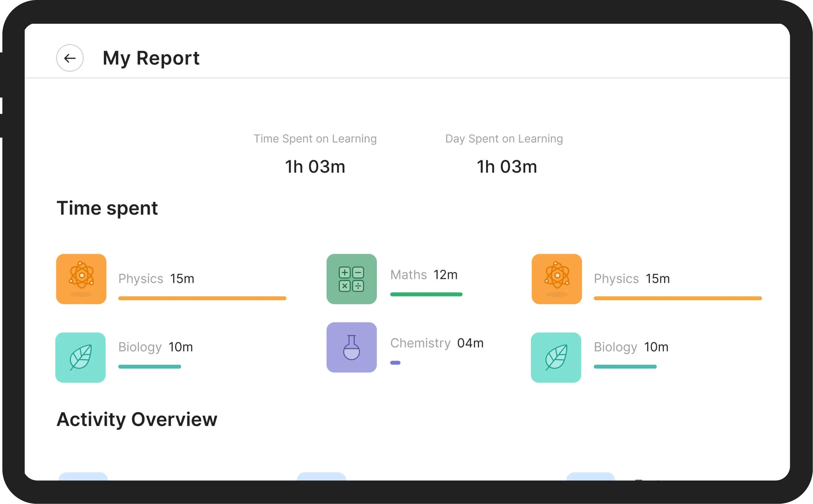Go back using the arrow button

coord(70,58)
